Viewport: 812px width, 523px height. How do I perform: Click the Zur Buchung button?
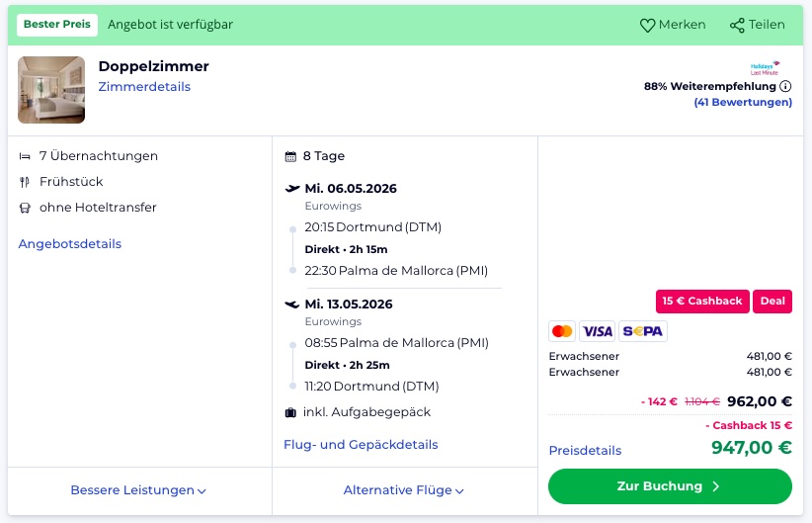pyautogui.click(x=670, y=486)
